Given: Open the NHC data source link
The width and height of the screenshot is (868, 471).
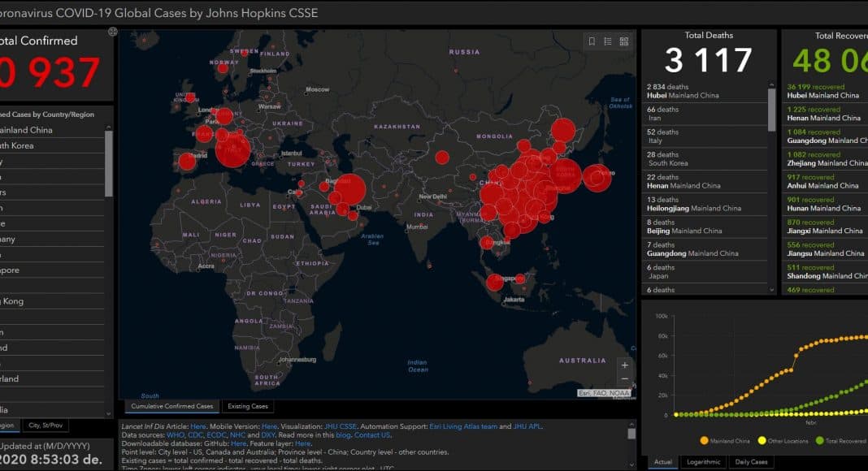Looking at the screenshot, I should click(x=237, y=435).
